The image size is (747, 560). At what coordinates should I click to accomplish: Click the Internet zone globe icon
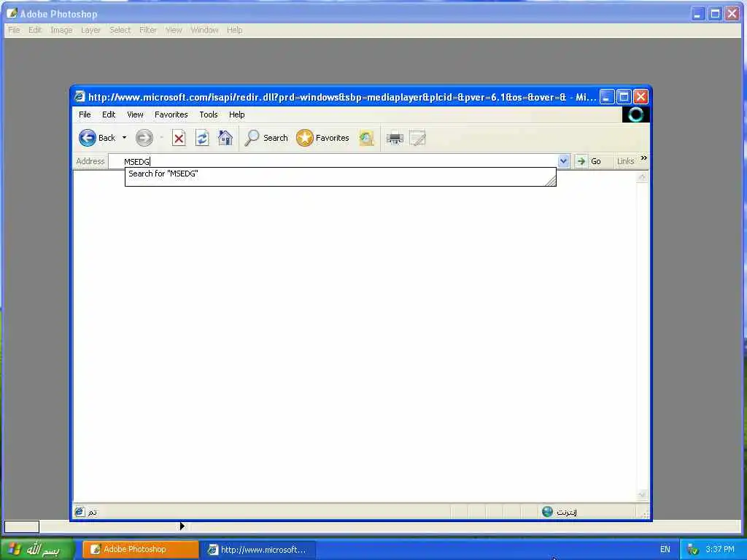(x=547, y=512)
